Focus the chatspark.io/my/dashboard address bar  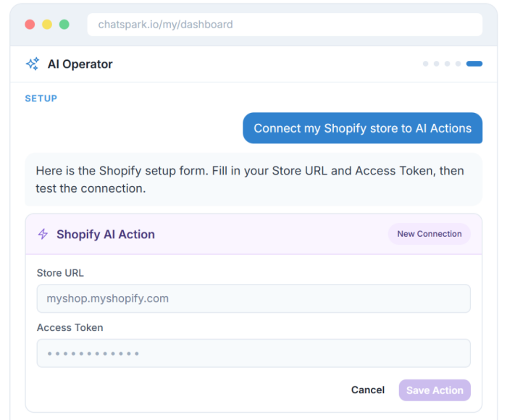(285, 25)
